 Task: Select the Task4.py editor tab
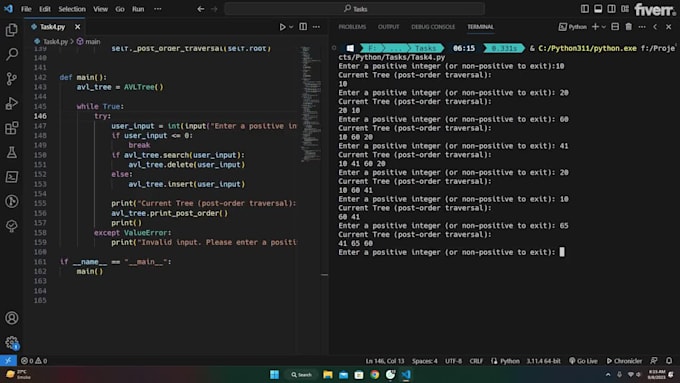[x=54, y=27]
